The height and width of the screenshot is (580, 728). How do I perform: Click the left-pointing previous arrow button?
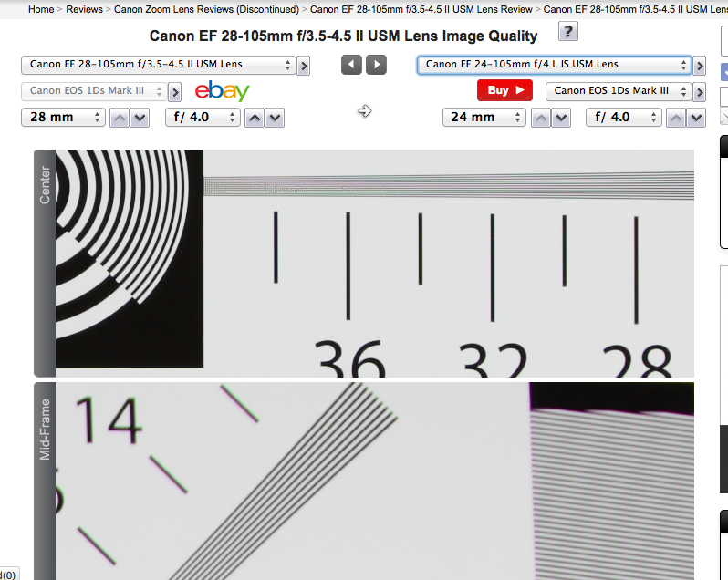pos(351,65)
